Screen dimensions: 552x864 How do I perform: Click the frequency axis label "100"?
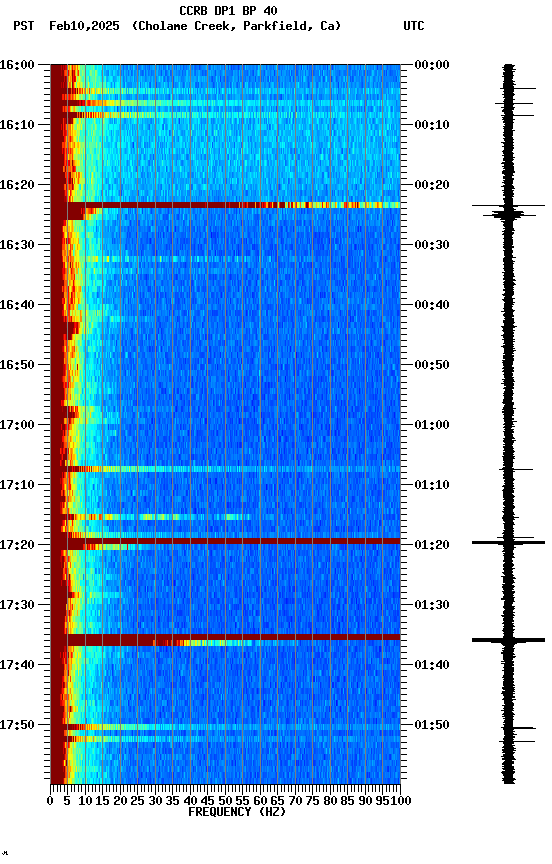[x=401, y=801]
